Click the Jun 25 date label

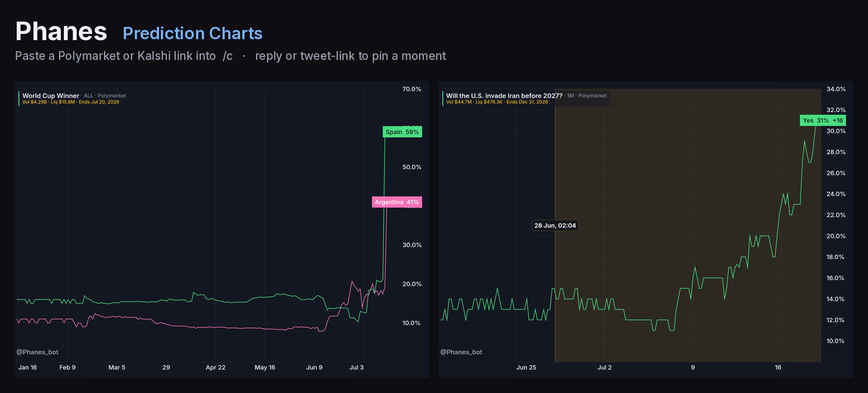tap(526, 367)
